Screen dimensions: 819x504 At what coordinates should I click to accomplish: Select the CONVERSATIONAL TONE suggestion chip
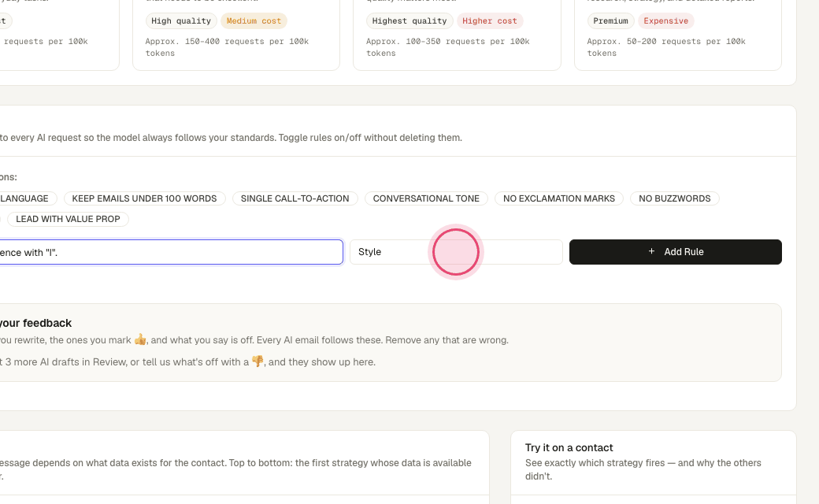tap(426, 198)
